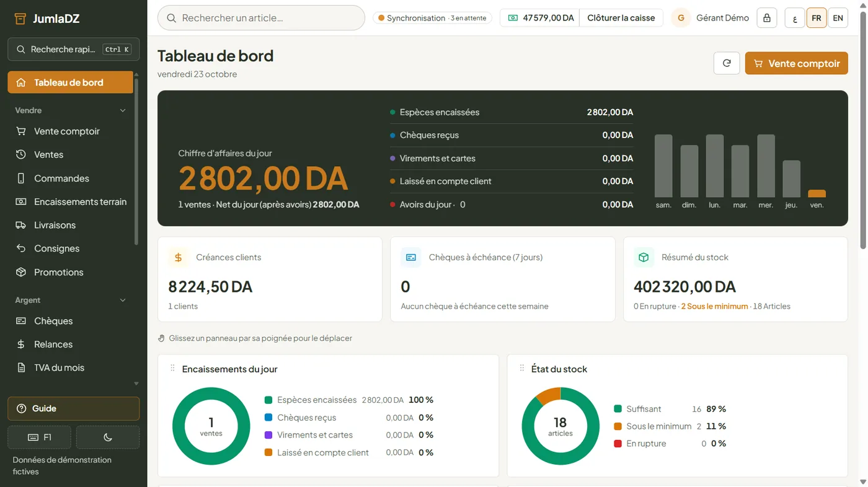Grab the drag handle of État du stock
Screen dimensions: 868x487
[x=522, y=368]
